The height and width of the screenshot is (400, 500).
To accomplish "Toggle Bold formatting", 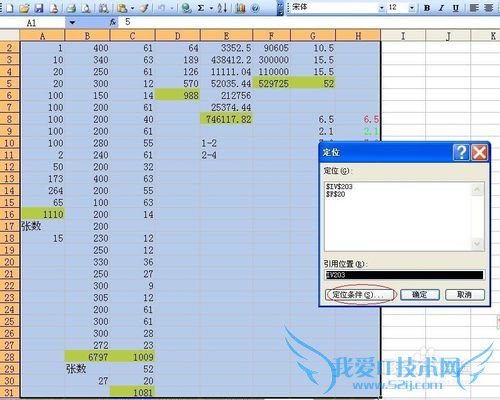I will 426,8.
